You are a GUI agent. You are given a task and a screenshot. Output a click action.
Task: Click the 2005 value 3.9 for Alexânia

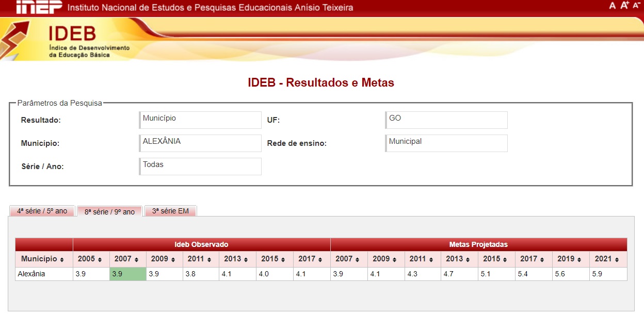pyautogui.click(x=91, y=274)
